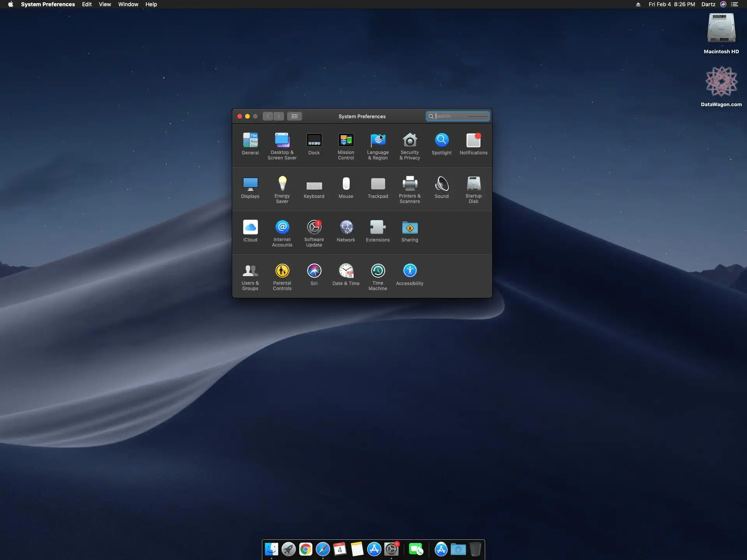This screenshot has height=560, width=747.
Task: Open the Sharing preference pane
Action: [410, 228]
